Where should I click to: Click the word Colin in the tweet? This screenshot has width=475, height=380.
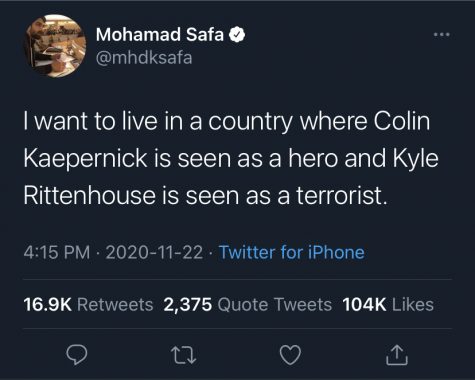(x=402, y=121)
